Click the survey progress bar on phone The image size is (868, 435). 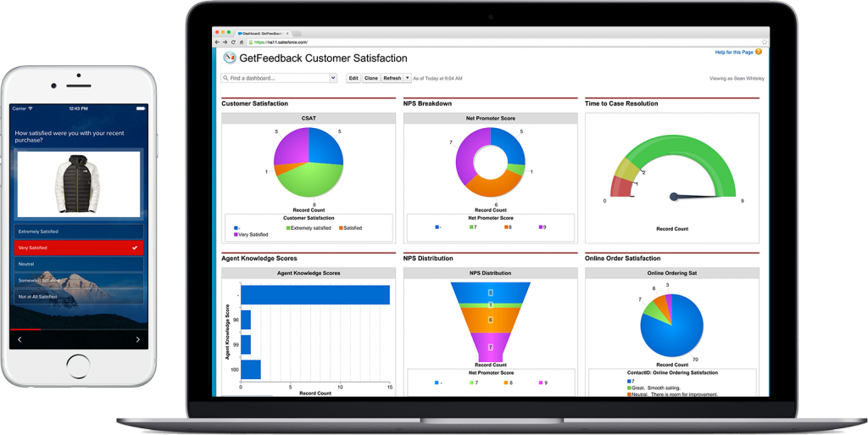click(79, 329)
